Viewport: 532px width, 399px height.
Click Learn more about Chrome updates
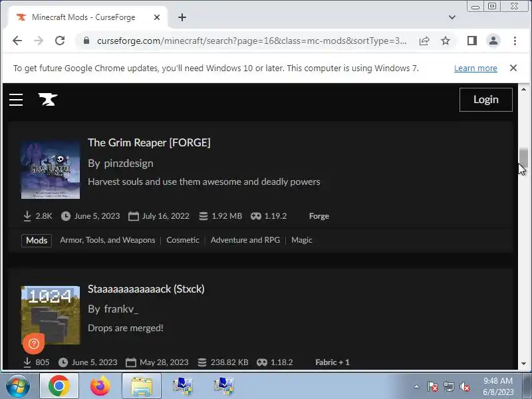[x=475, y=68]
